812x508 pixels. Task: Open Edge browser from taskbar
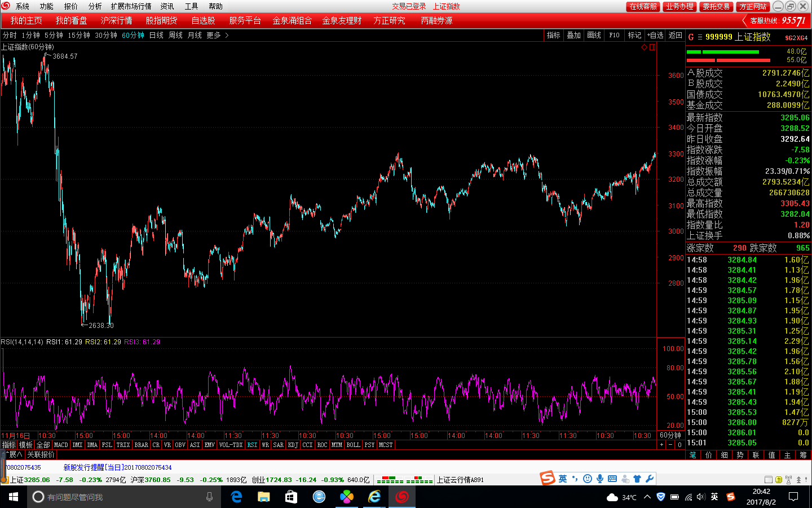point(236,497)
